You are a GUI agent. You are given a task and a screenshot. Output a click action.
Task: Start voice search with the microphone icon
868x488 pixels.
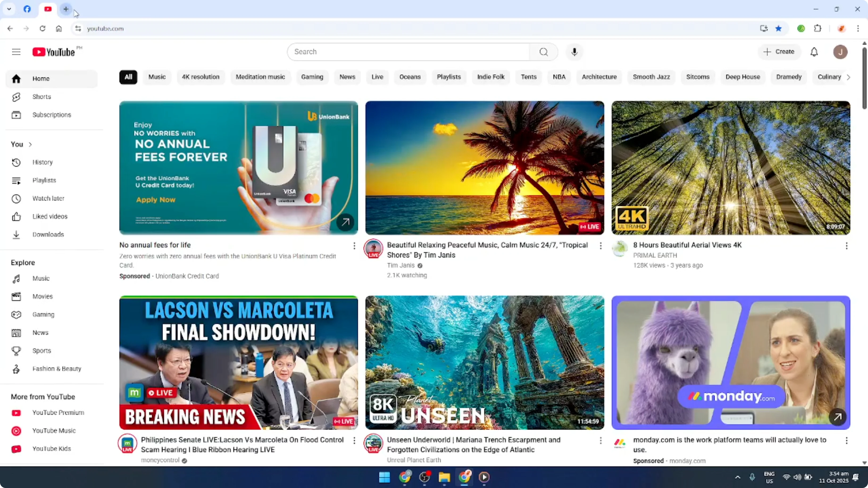[x=575, y=52]
